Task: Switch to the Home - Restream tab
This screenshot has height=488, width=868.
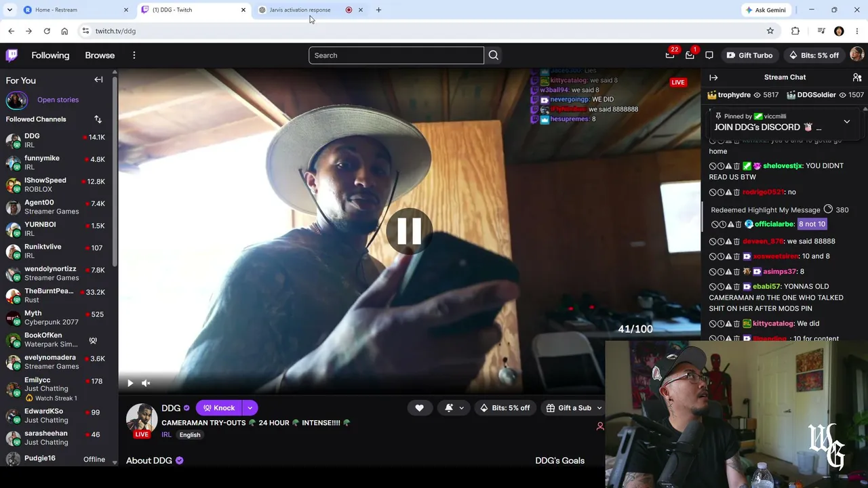Action: pyautogui.click(x=75, y=9)
